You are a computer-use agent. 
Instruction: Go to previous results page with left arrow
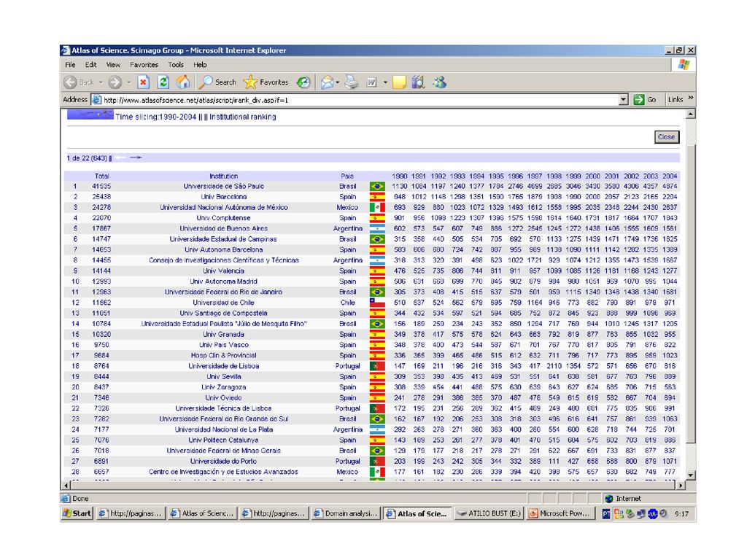pyautogui.click(x=120, y=157)
